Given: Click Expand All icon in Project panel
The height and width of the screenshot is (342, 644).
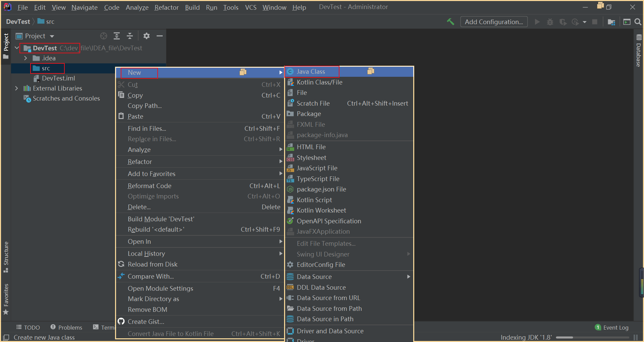Looking at the screenshot, I should tap(117, 36).
